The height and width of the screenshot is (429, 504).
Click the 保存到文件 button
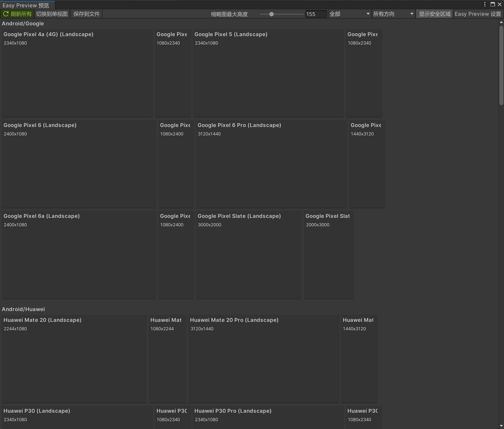pos(86,14)
